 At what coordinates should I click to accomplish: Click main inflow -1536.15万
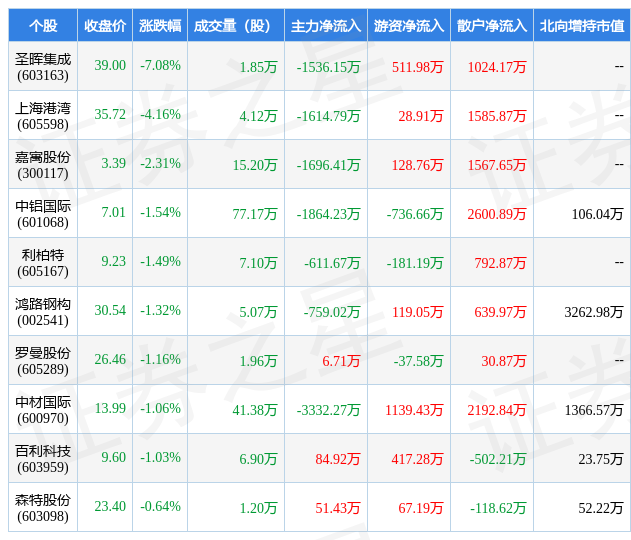[328, 67]
